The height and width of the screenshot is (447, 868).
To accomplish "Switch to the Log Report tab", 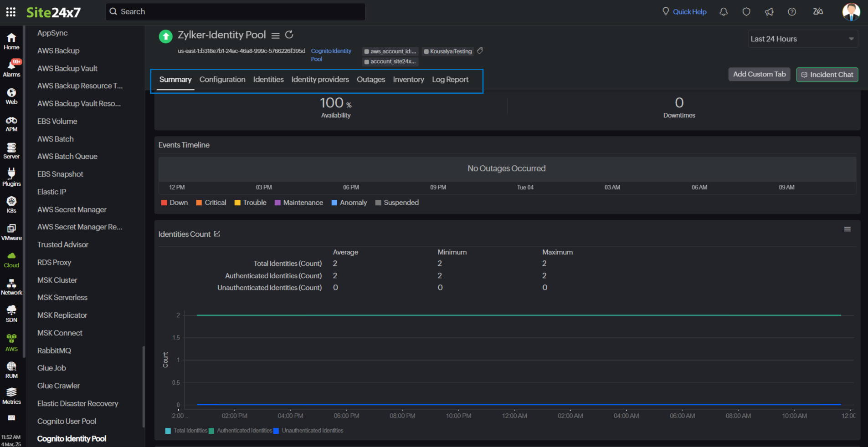I will click(450, 80).
